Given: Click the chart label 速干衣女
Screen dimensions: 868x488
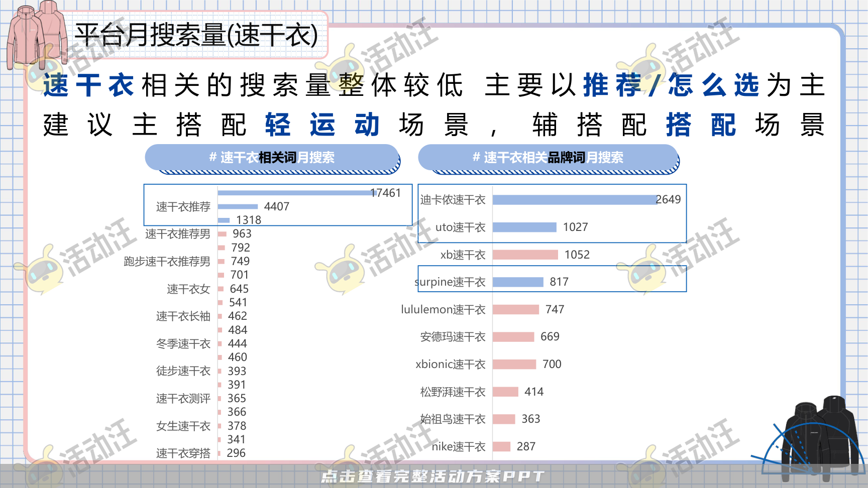Looking at the screenshot, I should tap(188, 289).
